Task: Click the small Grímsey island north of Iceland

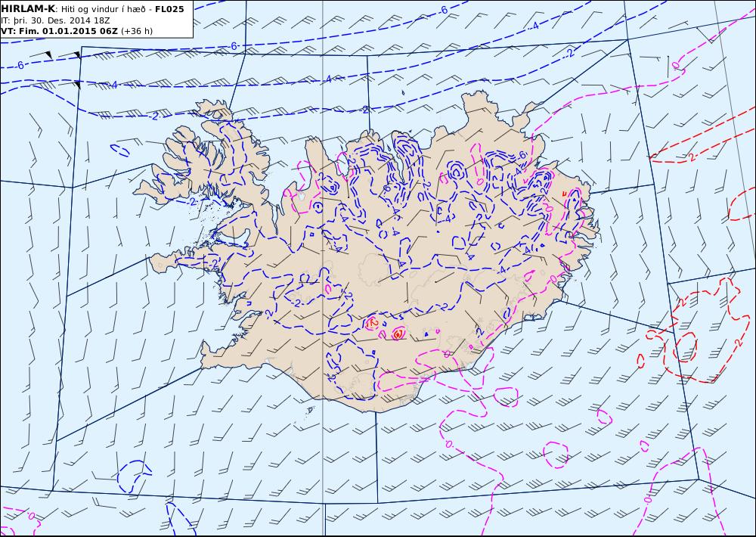Action: click(x=403, y=92)
